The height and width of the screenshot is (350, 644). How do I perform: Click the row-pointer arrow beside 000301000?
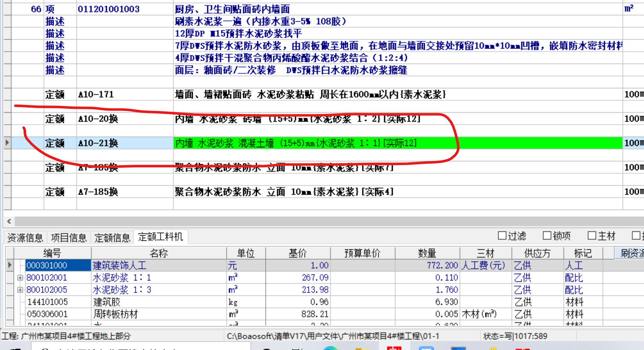pyautogui.click(x=10, y=265)
